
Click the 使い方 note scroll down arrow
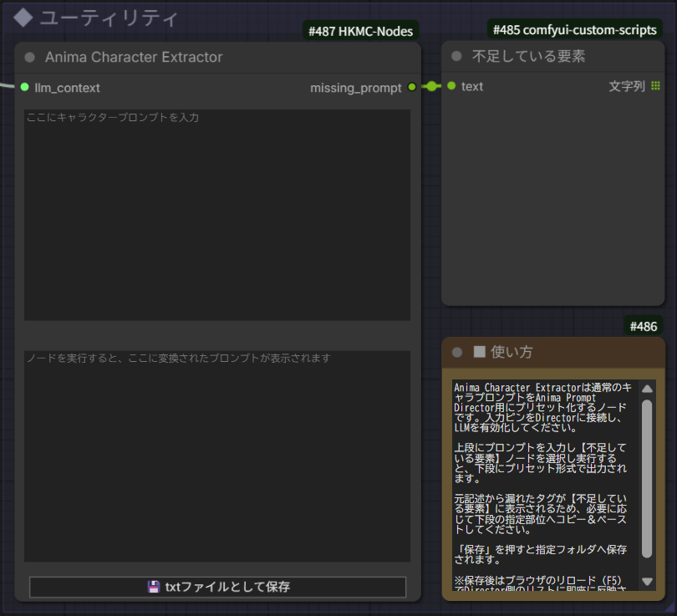[647, 581]
